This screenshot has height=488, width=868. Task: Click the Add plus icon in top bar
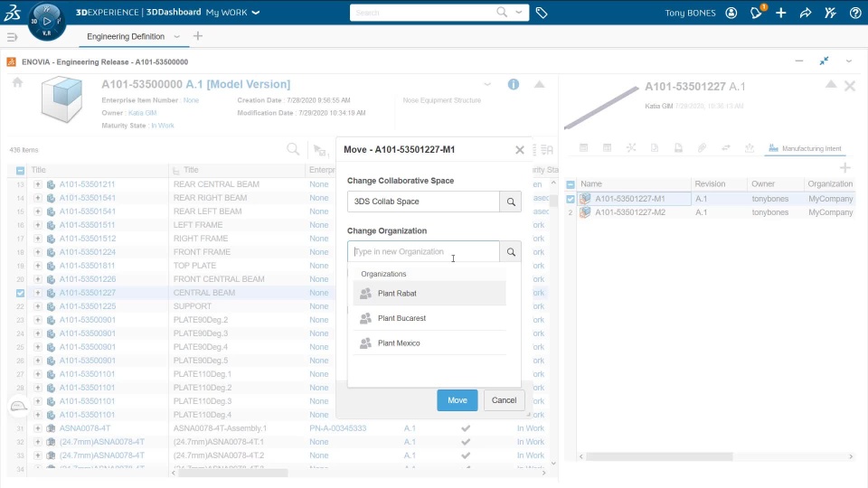[780, 13]
